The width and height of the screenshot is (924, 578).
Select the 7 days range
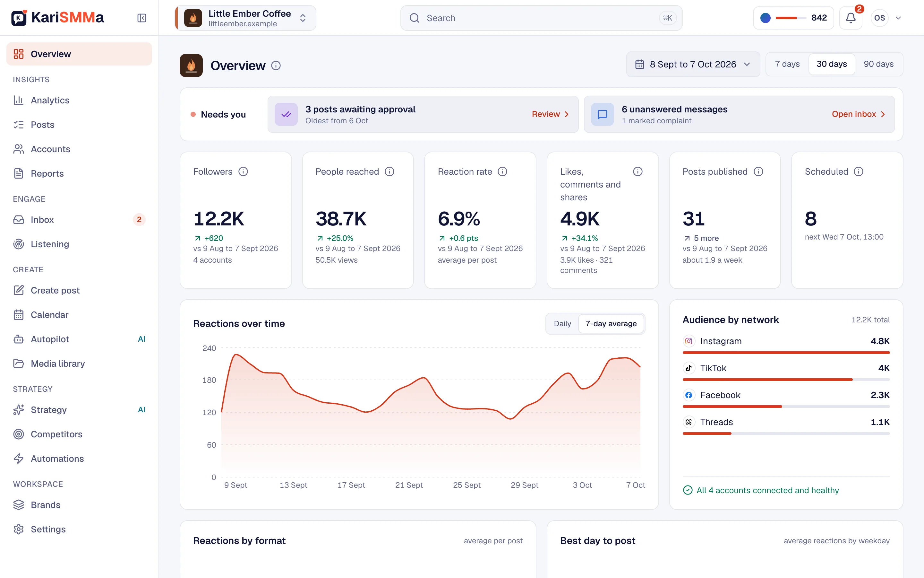[x=787, y=64]
